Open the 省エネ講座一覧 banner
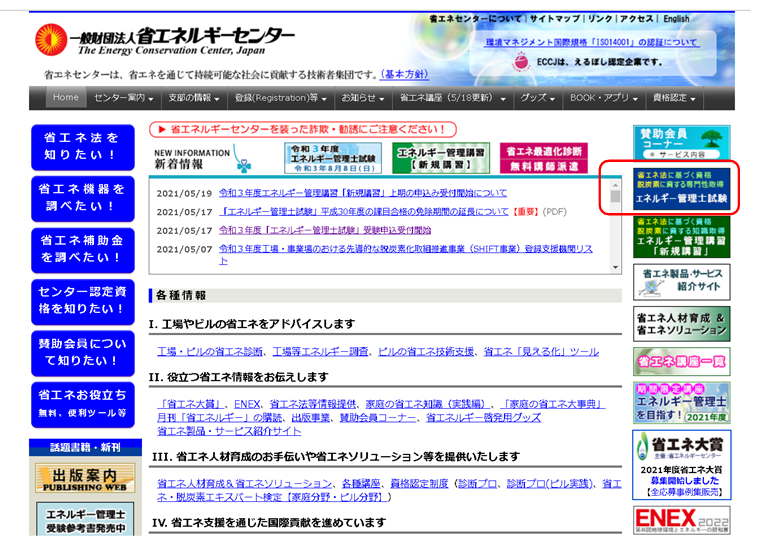Viewport: 759px width, 553px height. 682,361
